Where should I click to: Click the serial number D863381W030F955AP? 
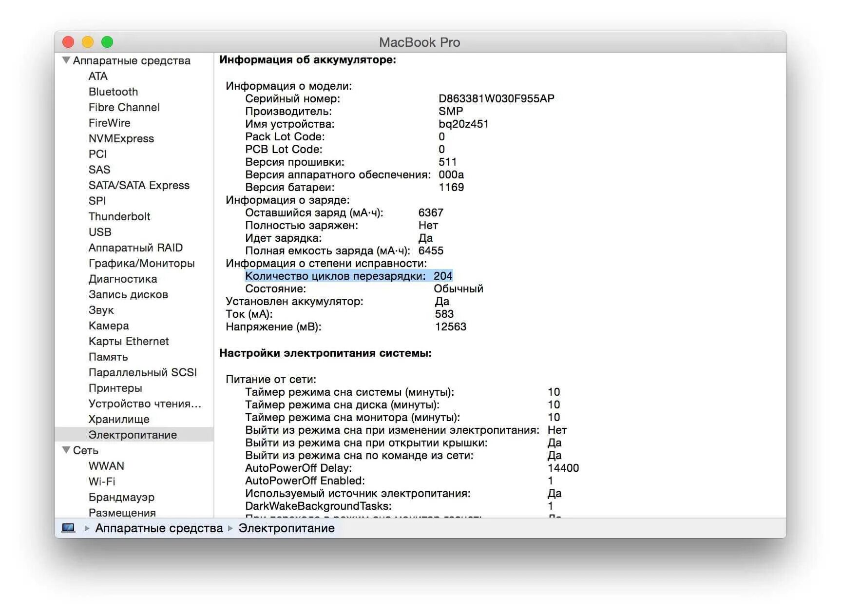click(497, 98)
